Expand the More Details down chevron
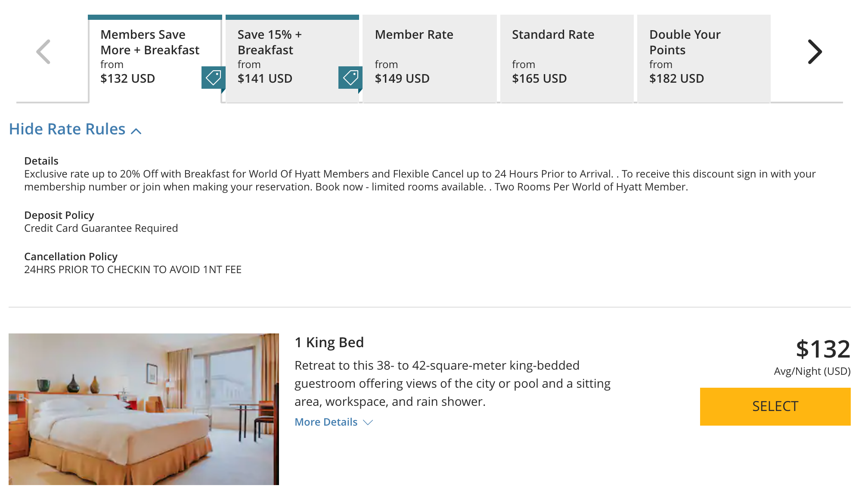Screen dimensions: 868x498 [x=368, y=423]
